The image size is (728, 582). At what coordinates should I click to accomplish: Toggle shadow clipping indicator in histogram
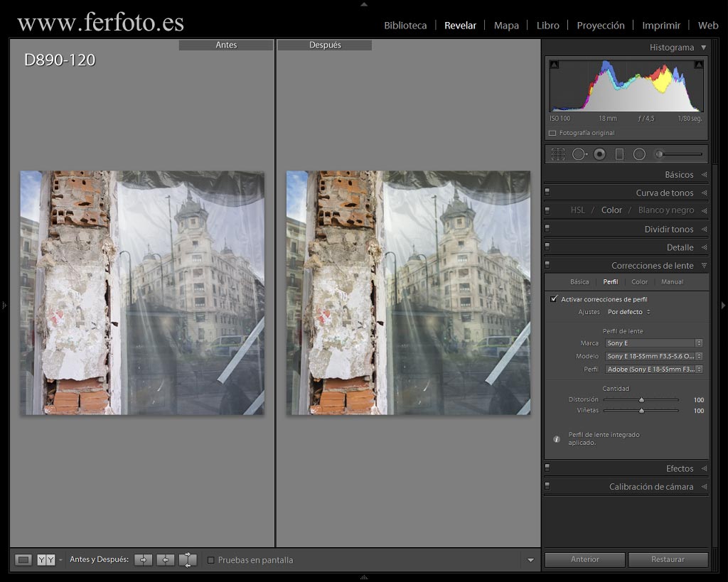coord(554,65)
